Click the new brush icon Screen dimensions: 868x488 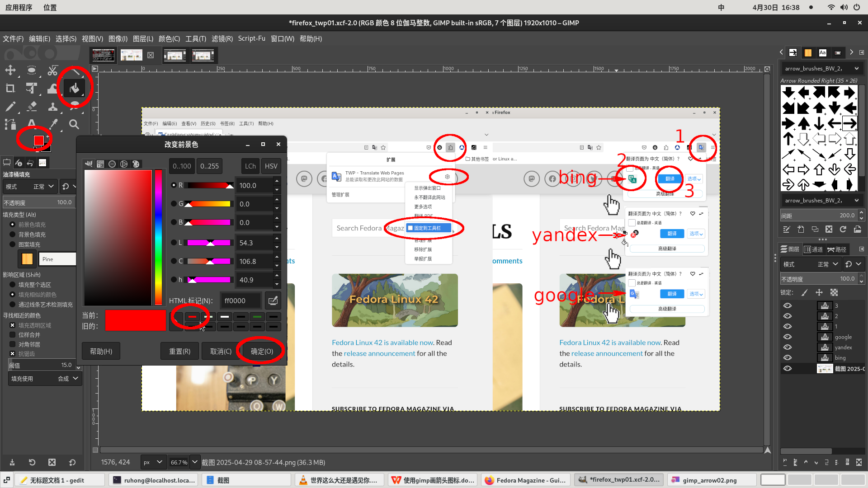pos(801,230)
